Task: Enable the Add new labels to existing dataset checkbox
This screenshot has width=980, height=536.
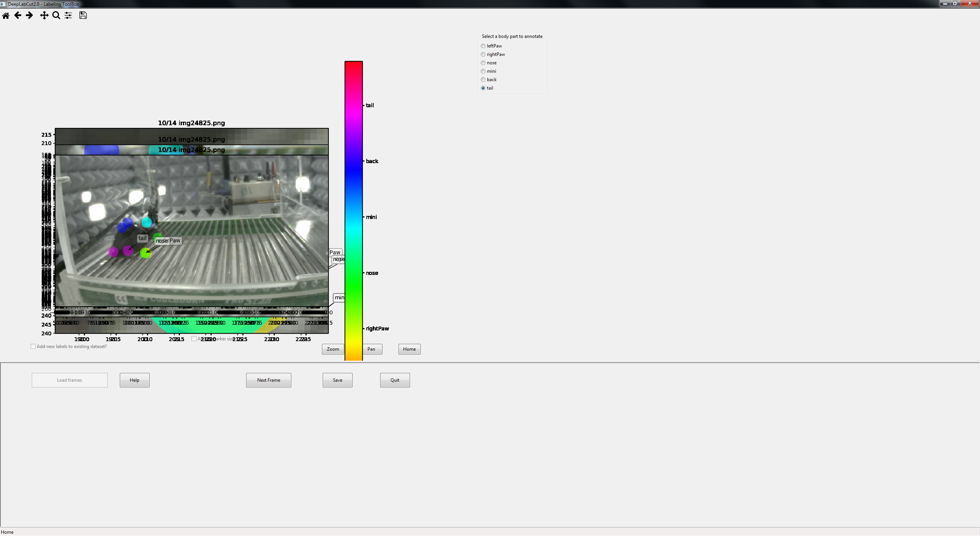Action: [x=33, y=346]
